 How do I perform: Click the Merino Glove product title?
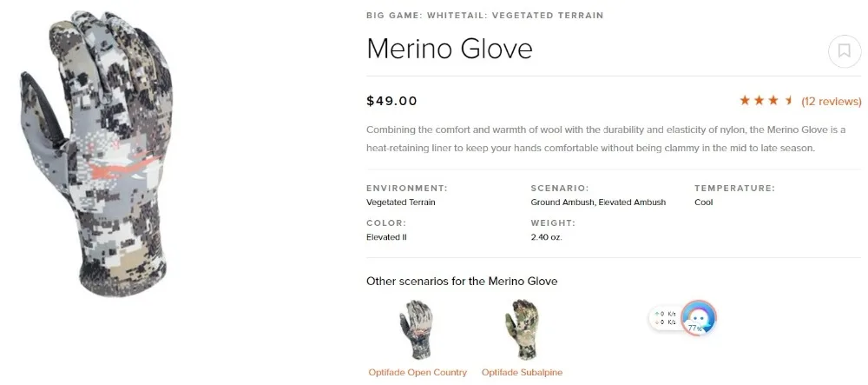coord(450,49)
